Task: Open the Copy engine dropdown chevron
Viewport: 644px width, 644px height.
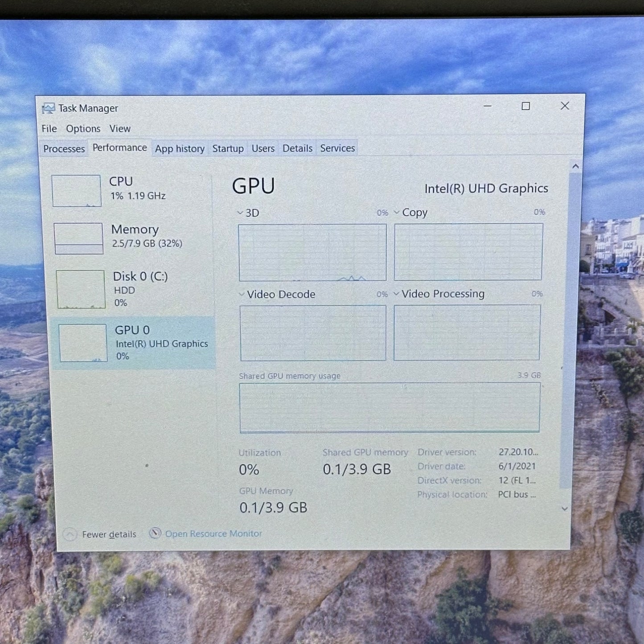Action: coord(397,213)
